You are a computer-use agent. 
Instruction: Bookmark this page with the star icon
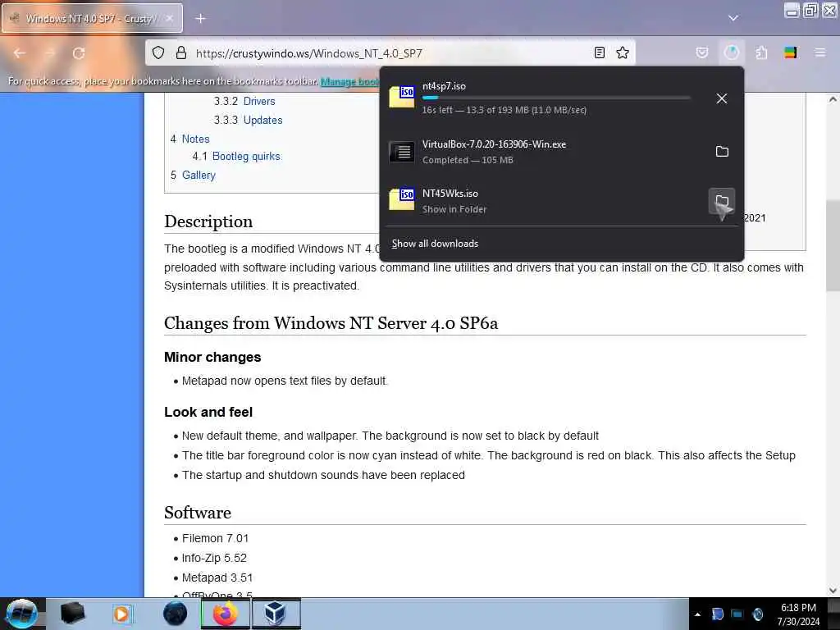(622, 52)
